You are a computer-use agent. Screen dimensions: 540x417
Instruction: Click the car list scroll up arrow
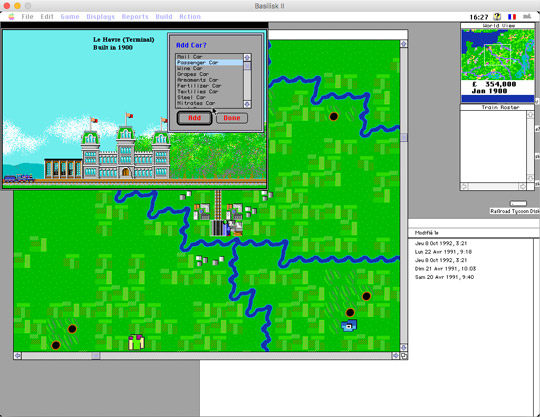[247, 58]
